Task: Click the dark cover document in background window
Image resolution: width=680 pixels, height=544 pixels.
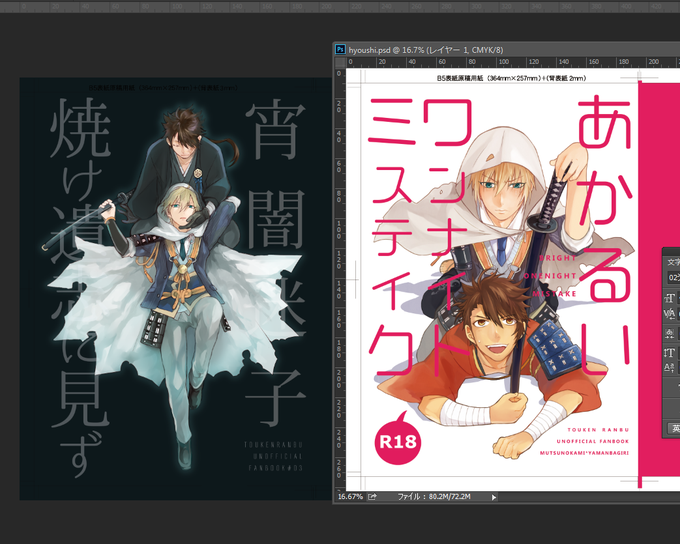Action: tap(176, 288)
